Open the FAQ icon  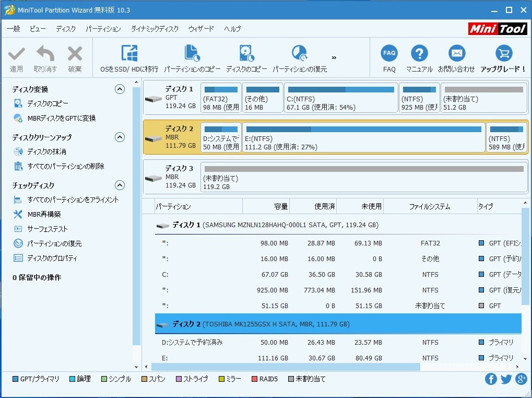(x=389, y=54)
